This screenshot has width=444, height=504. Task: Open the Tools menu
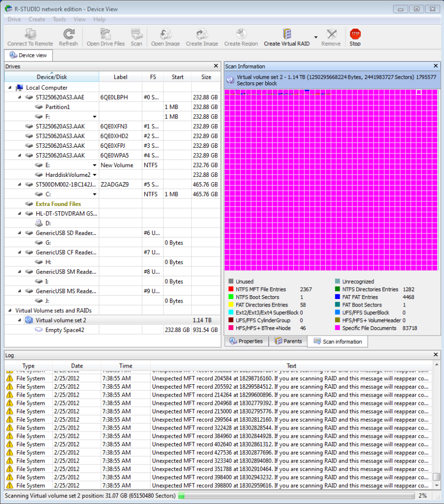(x=59, y=19)
